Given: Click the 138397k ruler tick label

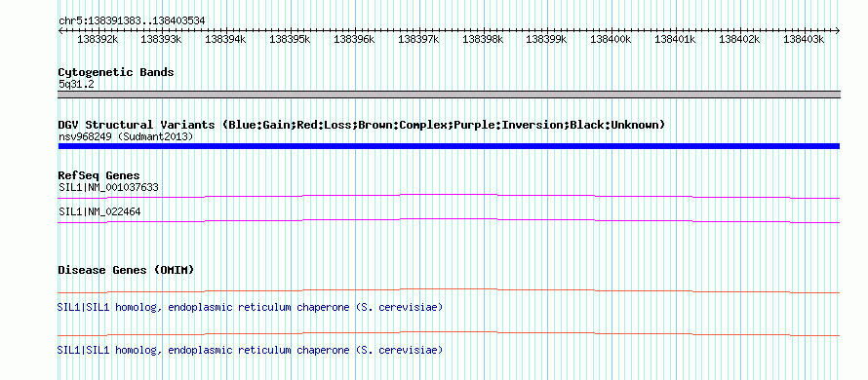Looking at the screenshot, I should [x=418, y=39].
